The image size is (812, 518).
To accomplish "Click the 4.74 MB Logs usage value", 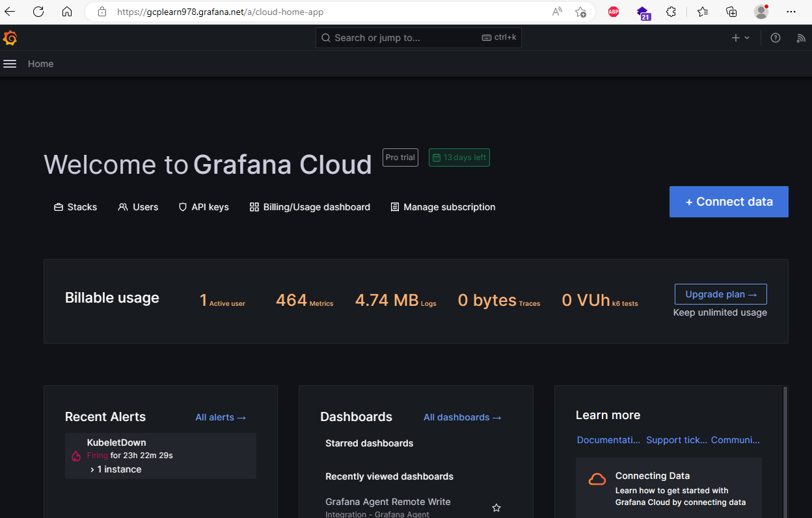I will 396,301.
